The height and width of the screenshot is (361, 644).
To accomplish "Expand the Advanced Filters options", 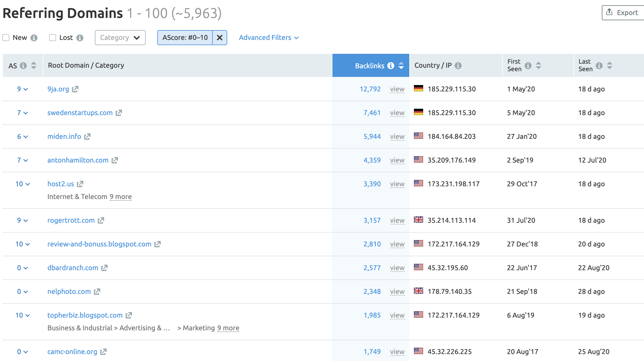I will point(269,38).
